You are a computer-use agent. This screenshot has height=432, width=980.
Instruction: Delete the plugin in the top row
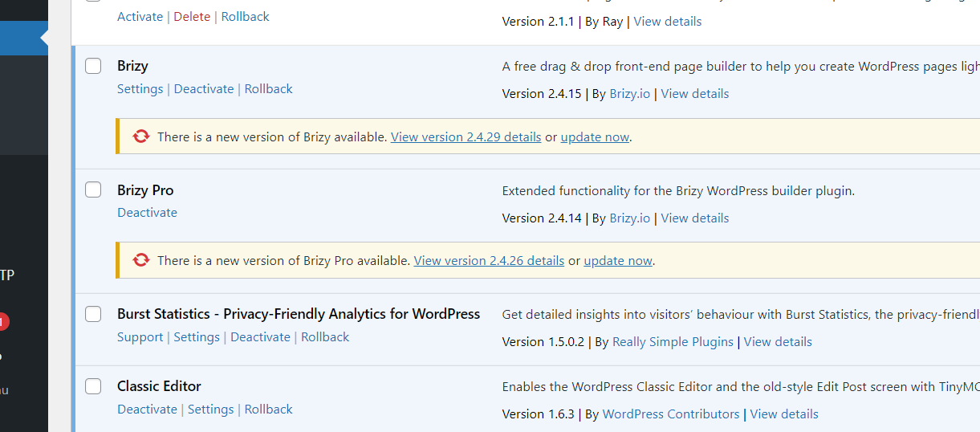[192, 17]
